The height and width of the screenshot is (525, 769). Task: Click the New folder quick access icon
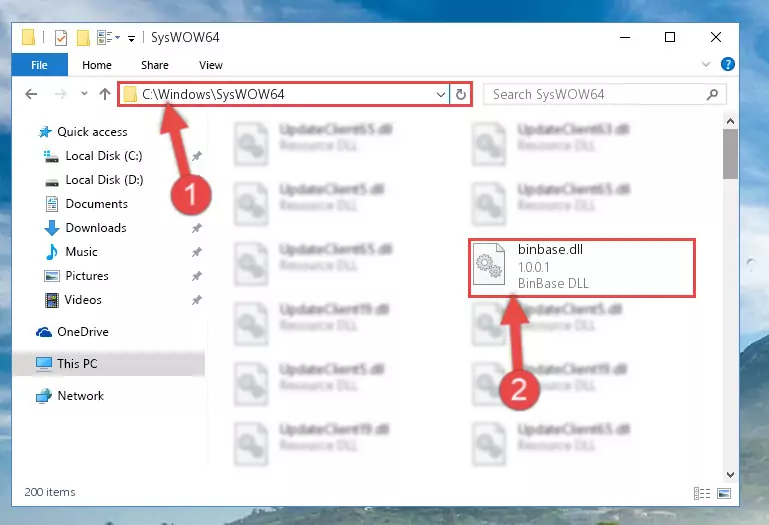(x=83, y=38)
